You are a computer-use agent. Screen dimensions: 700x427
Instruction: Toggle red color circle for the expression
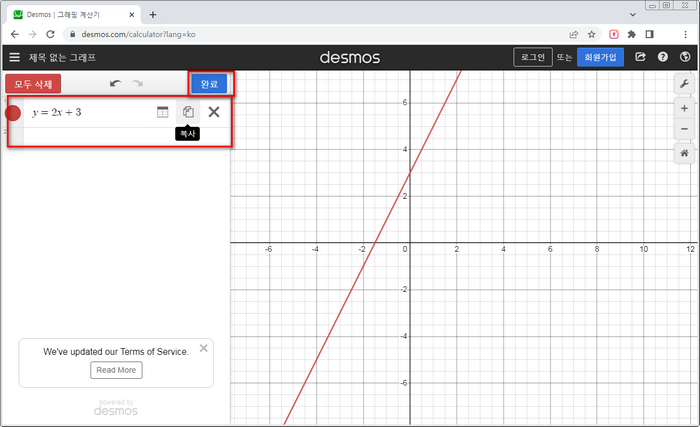click(x=13, y=113)
